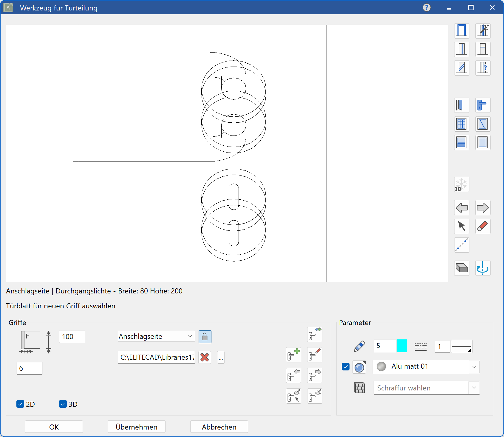Image resolution: width=504 pixels, height=437 pixels.
Task: Expand the Schraffur wählen dropdown
Action: (474, 388)
